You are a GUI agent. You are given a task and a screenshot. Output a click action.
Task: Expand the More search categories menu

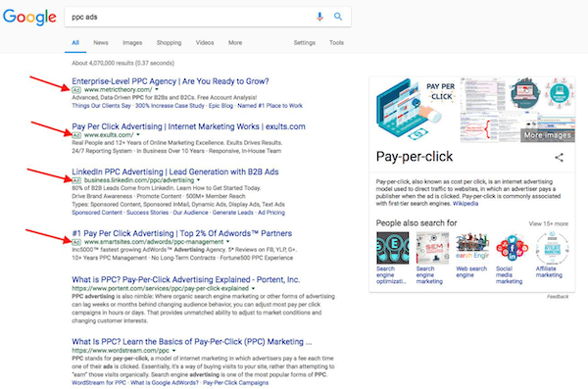coord(235,43)
